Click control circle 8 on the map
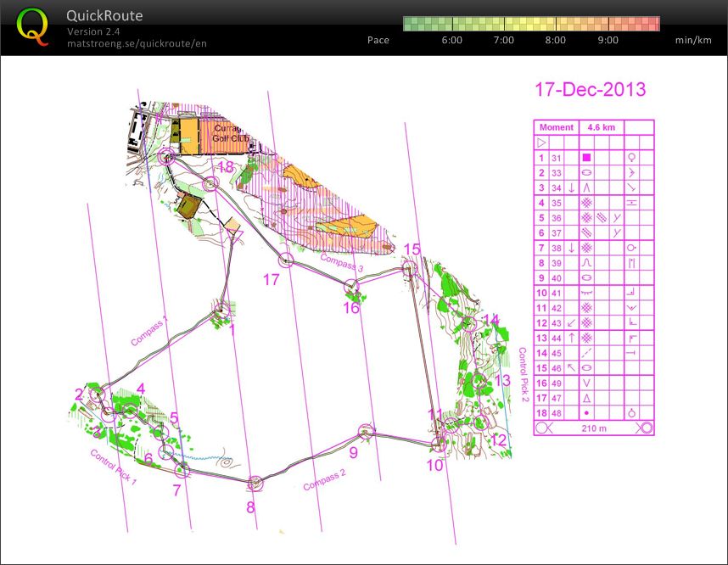728x565 pixels. (x=255, y=484)
